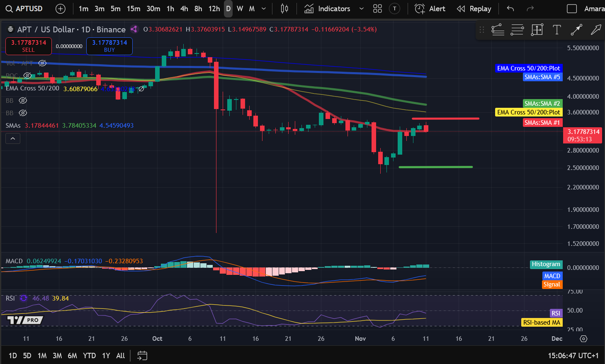Expand the extra timeframes dropdown chevron
The width and height of the screenshot is (605, 364).
coord(263,8)
